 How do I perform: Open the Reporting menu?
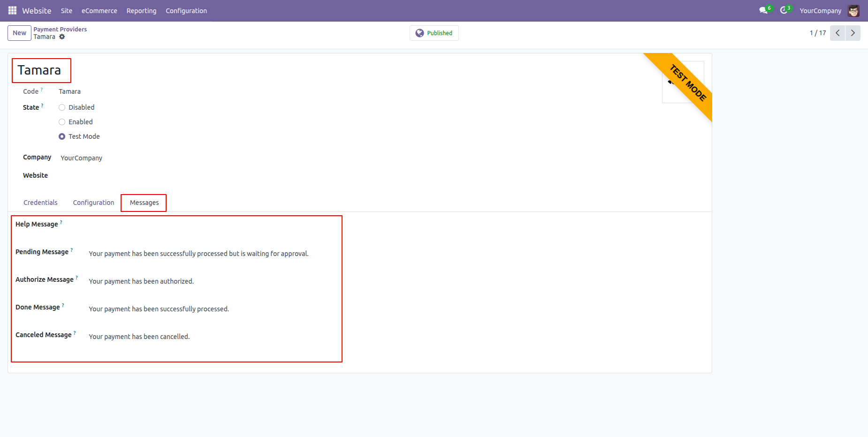pos(141,10)
